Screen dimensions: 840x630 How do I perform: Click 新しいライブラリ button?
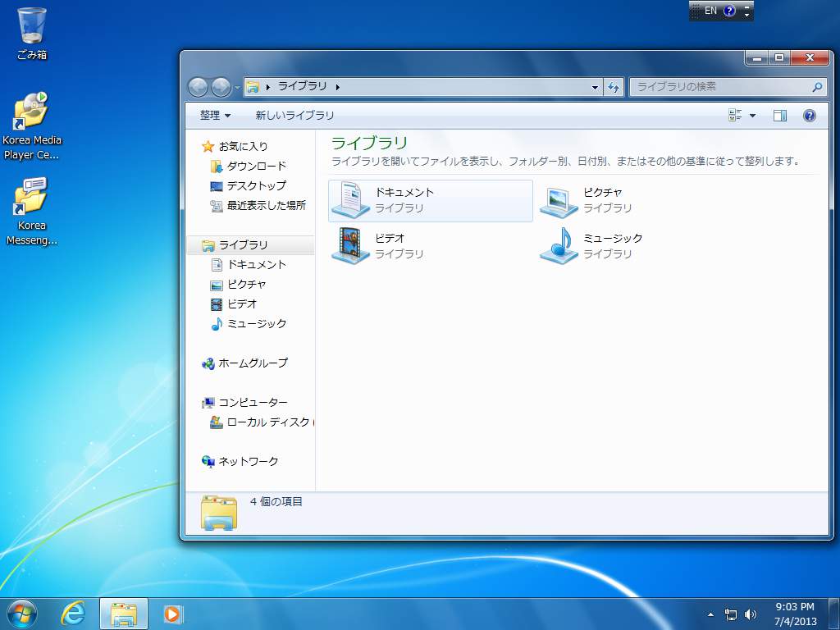(x=294, y=116)
